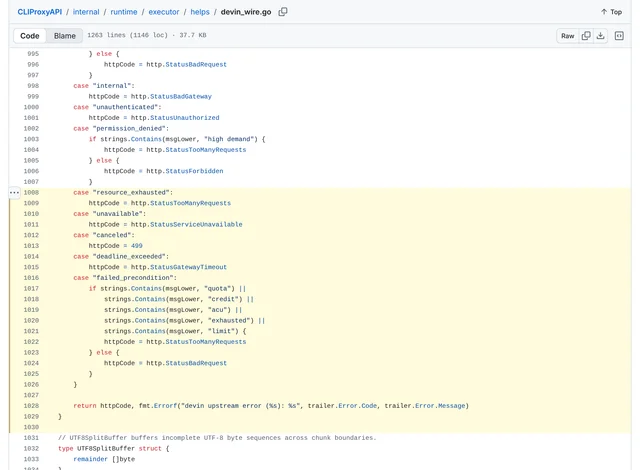
Task: Jump to Top of file
Action: (x=611, y=12)
